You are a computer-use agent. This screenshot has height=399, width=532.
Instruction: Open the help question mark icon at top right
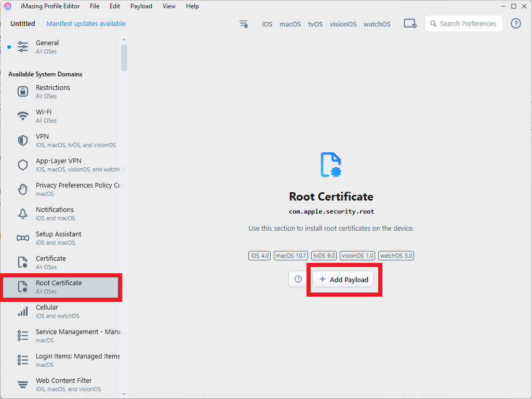[x=516, y=23]
